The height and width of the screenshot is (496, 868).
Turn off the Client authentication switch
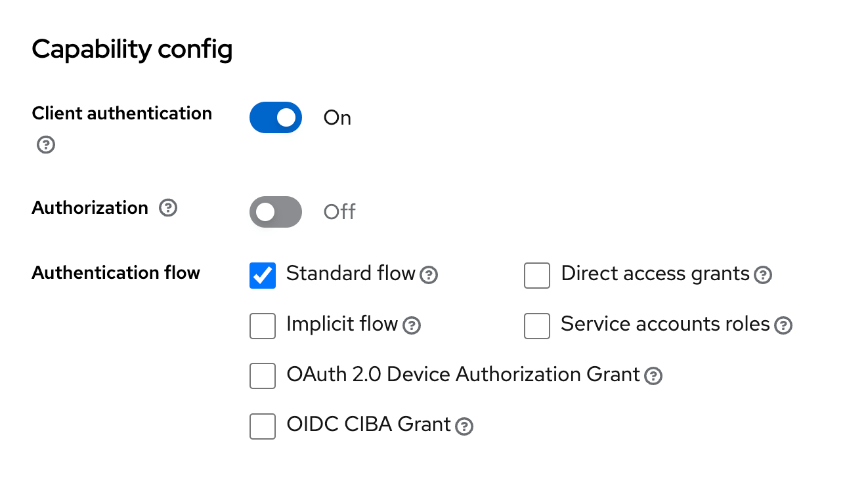tap(276, 117)
